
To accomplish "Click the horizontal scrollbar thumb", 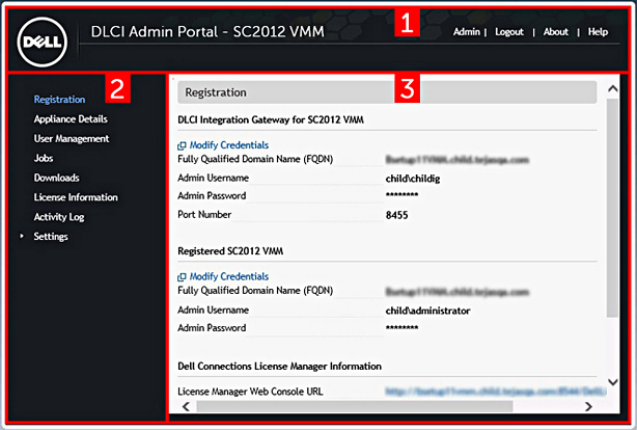I will 355,406.
